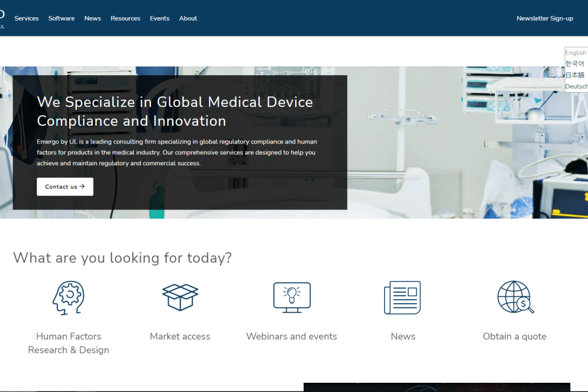Open the News link below newspaper icon
588x392 pixels.
pos(403,336)
